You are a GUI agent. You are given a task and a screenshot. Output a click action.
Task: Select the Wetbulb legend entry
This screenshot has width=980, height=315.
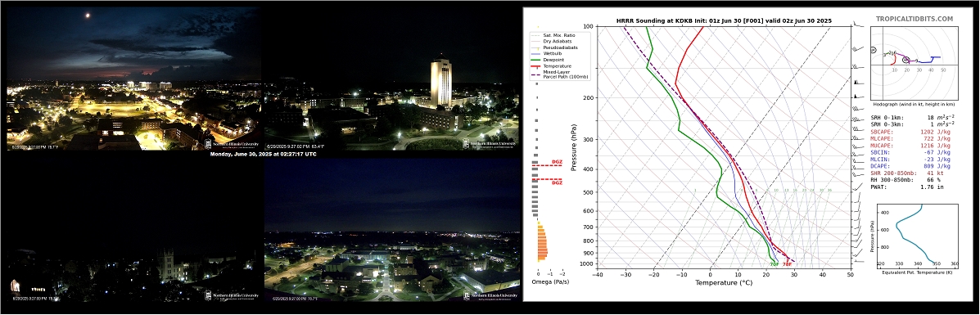point(555,53)
